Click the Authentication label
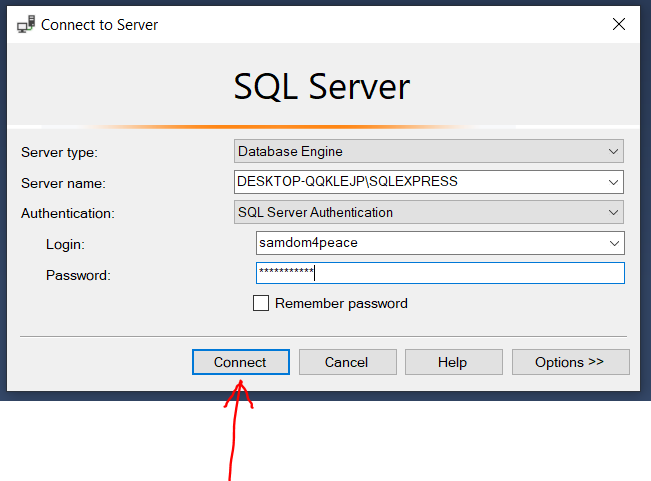Image resolution: width=651 pixels, height=481 pixels. 68,213
